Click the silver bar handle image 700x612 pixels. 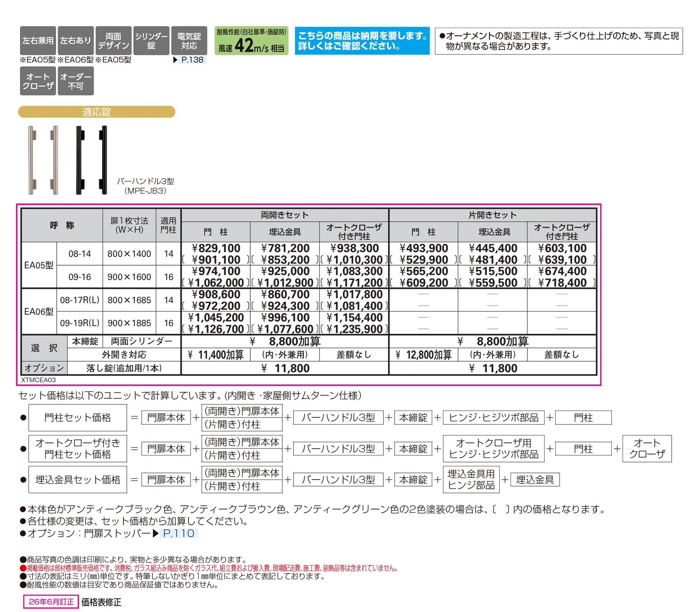(x=43, y=160)
